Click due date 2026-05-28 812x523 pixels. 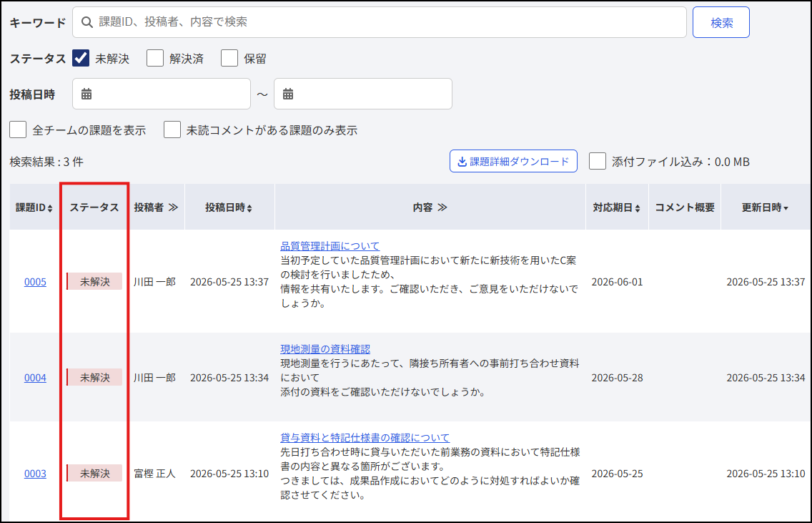(618, 378)
